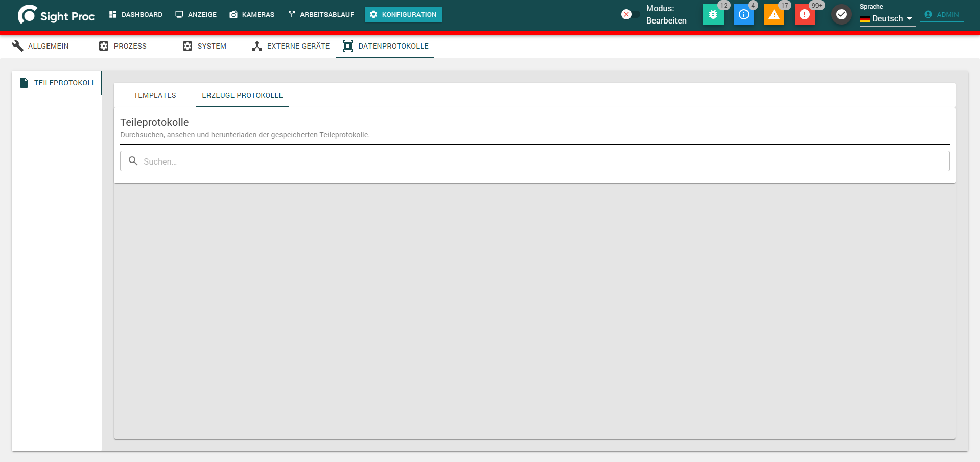Open the green bug debug messages icon
980x462 pixels.
[x=713, y=14]
